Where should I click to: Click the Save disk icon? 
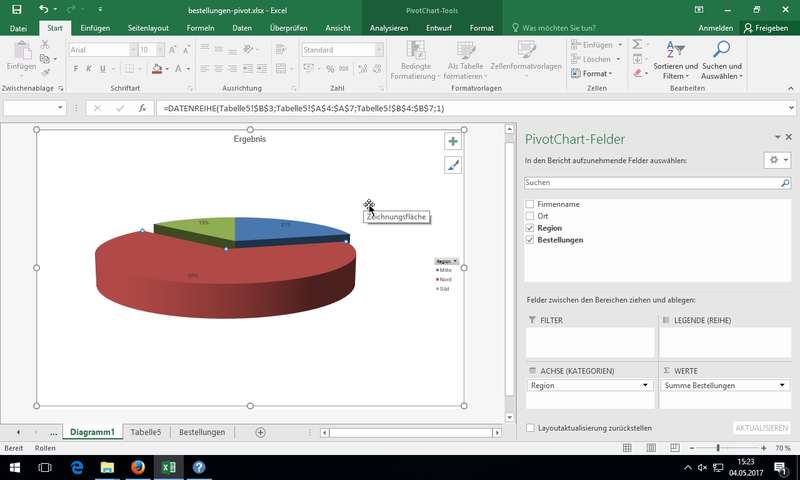[x=16, y=9]
